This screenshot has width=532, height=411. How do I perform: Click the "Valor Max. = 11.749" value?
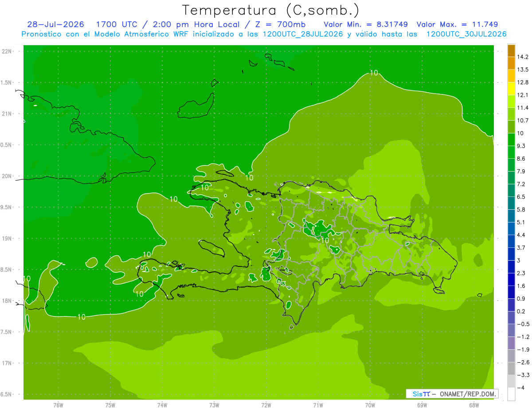pos(458,24)
